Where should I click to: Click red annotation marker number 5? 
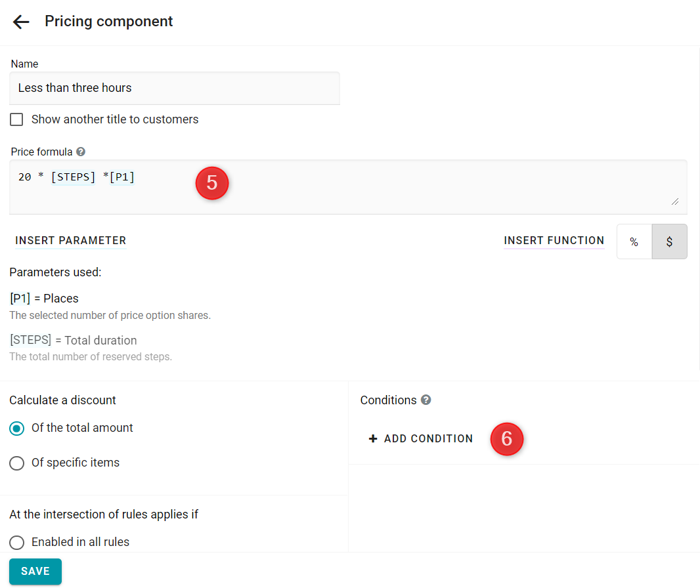[x=212, y=183]
